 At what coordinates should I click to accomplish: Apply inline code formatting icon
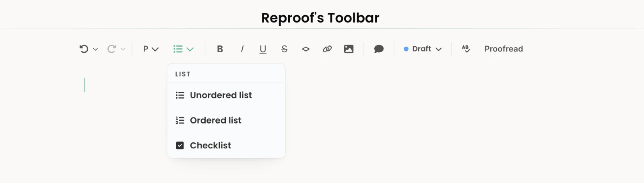(306, 49)
